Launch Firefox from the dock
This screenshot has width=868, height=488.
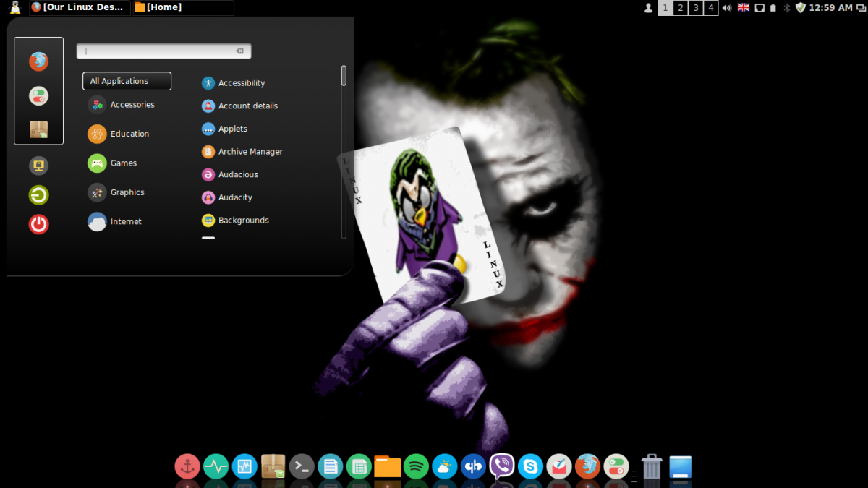pyautogui.click(x=587, y=466)
